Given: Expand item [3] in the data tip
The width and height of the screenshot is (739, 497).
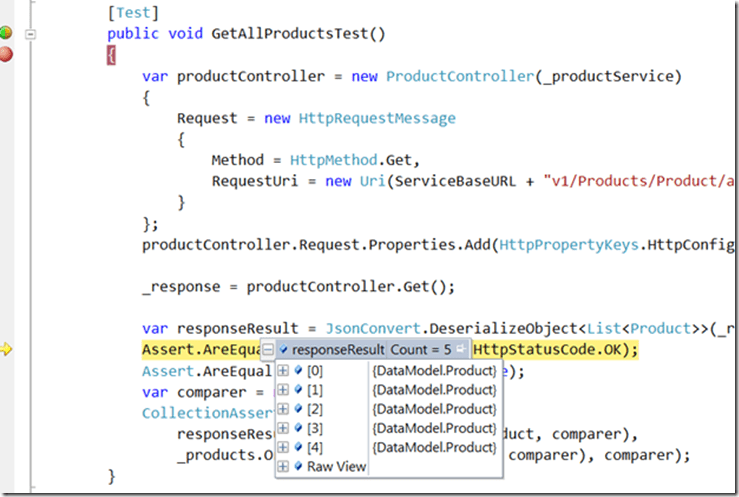Looking at the screenshot, I should click(x=284, y=428).
